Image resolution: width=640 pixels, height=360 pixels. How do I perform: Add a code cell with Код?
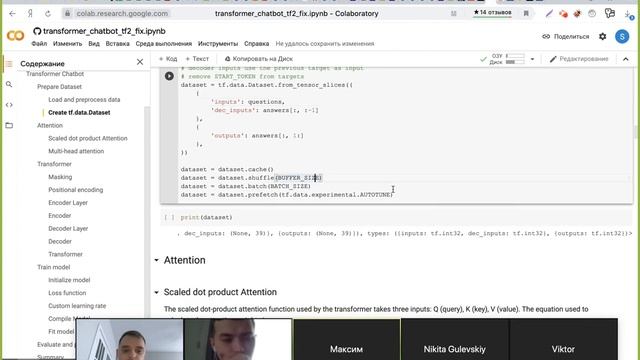click(x=168, y=59)
